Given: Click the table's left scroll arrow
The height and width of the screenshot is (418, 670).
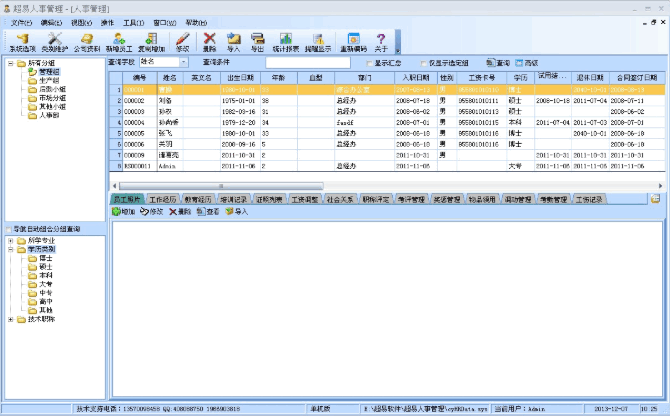Looking at the screenshot, I should [x=114, y=186].
